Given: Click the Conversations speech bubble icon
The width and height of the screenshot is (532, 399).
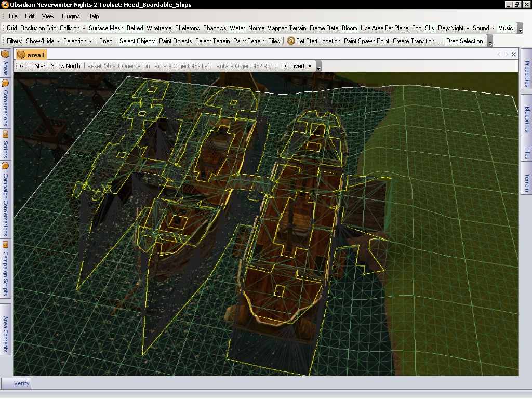Looking at the screenshot, I should [5, 83].
